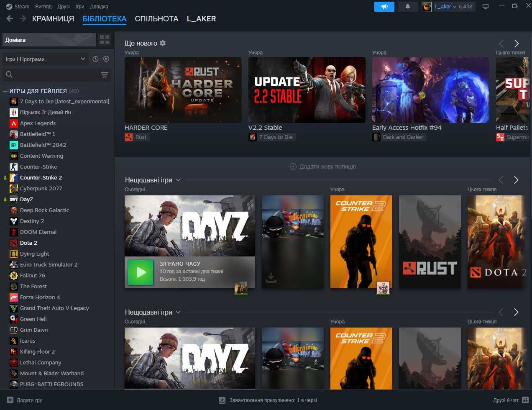Click Додати нову полицю
532x410 pixels.
[x=323, y=167]
